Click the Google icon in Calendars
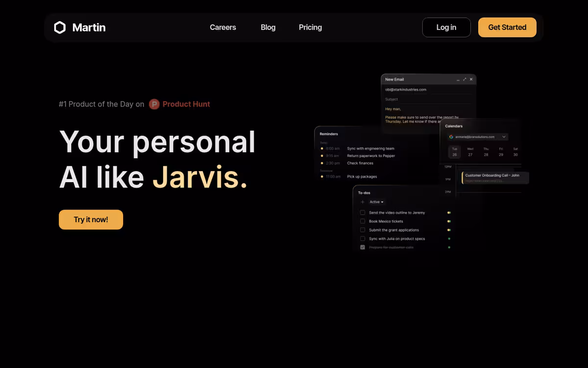Image resolution: width=588 pixels, height=368 pixels. (451, 137)
